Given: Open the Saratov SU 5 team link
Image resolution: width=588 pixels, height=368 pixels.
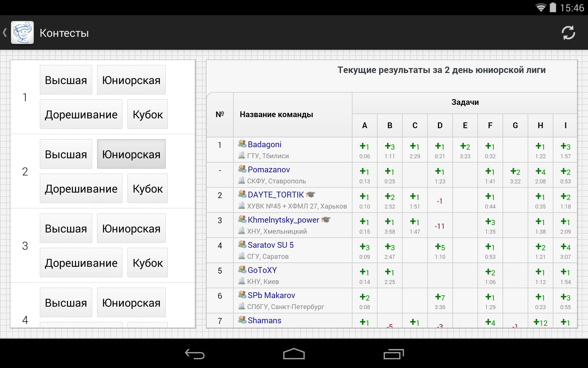Looking at the screenshot, I should 271,245.
